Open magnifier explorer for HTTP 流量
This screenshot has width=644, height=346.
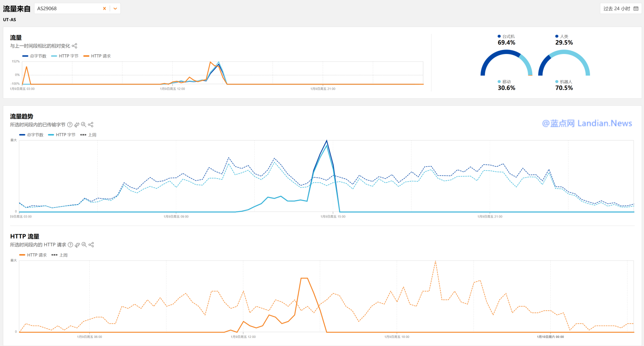pyautogui.click(x=84, y=245)
